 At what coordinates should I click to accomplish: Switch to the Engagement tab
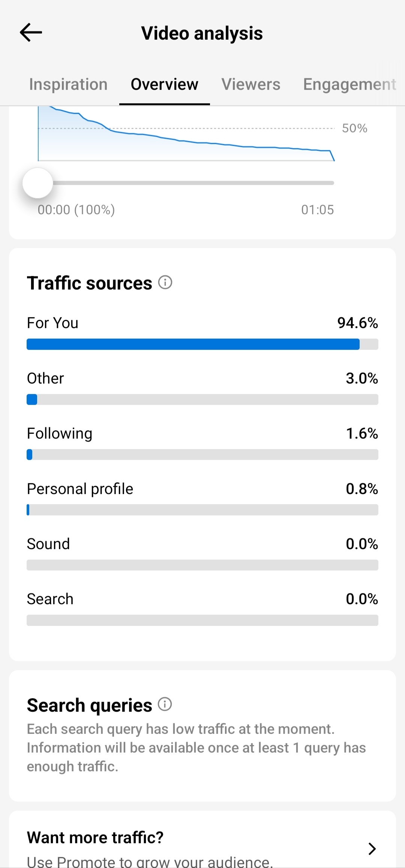click(349, 84)
